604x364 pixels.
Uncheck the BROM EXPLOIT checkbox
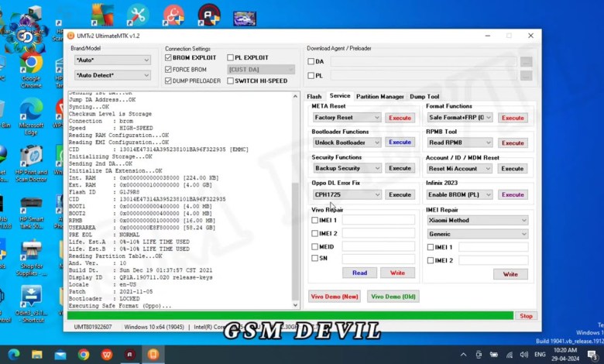(169, 58)
